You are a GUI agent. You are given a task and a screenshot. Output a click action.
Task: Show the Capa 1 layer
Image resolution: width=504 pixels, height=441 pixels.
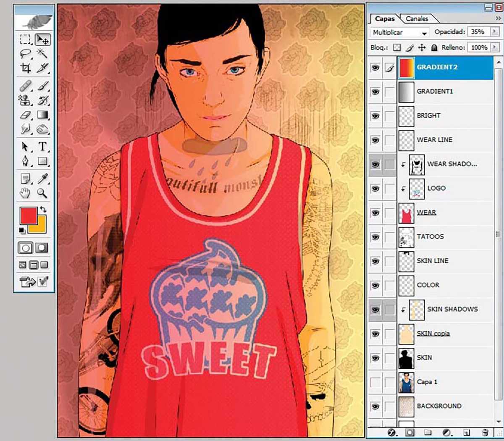pos(375,382)
